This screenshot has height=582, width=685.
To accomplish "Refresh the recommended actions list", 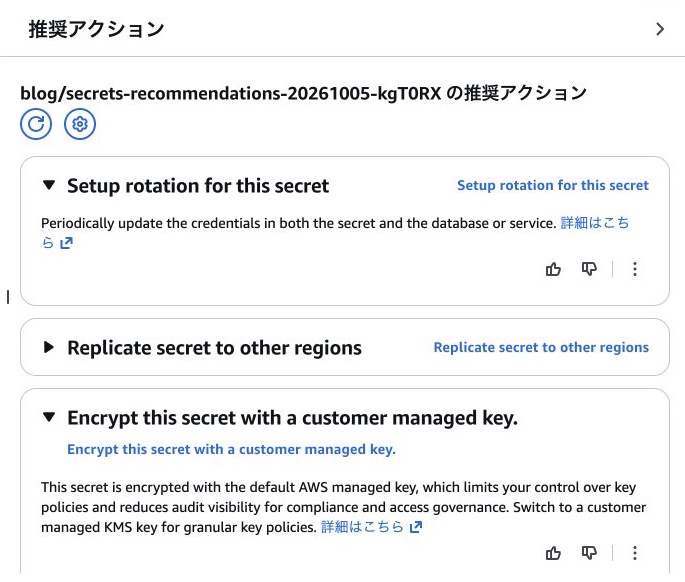I will point(36,124).
